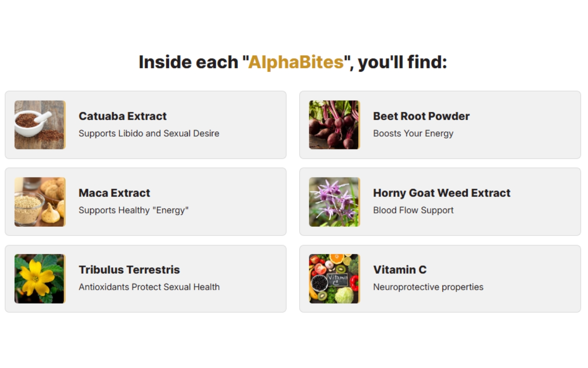Viewport: 588px width, 368px height.
Task: Click the Catuaba Extract powder image
Action: 40,125
